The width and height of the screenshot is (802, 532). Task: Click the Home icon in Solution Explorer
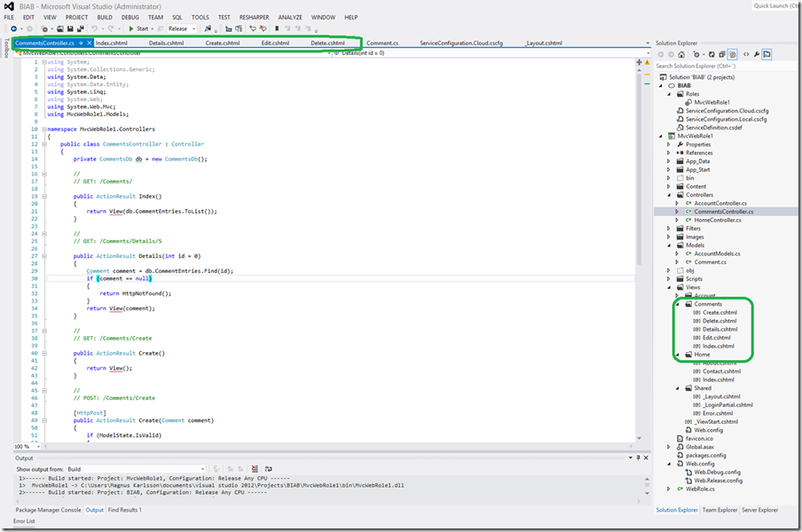pyautogui.click(x=681, y=54)
